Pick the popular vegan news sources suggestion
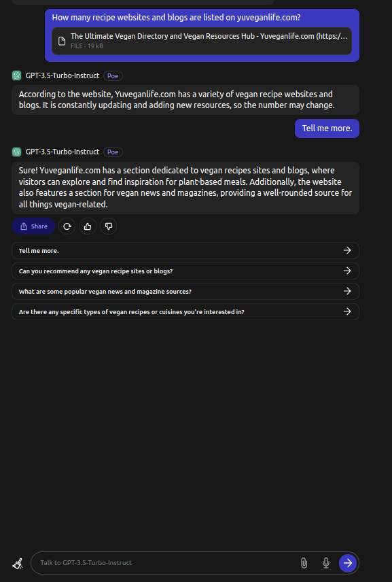 point(185,292)
